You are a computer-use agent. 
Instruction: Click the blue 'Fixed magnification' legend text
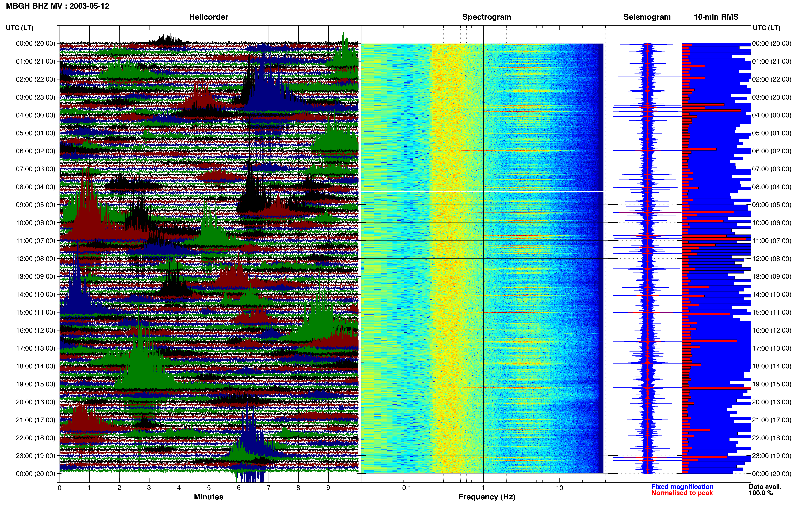[x=682, y=487]
